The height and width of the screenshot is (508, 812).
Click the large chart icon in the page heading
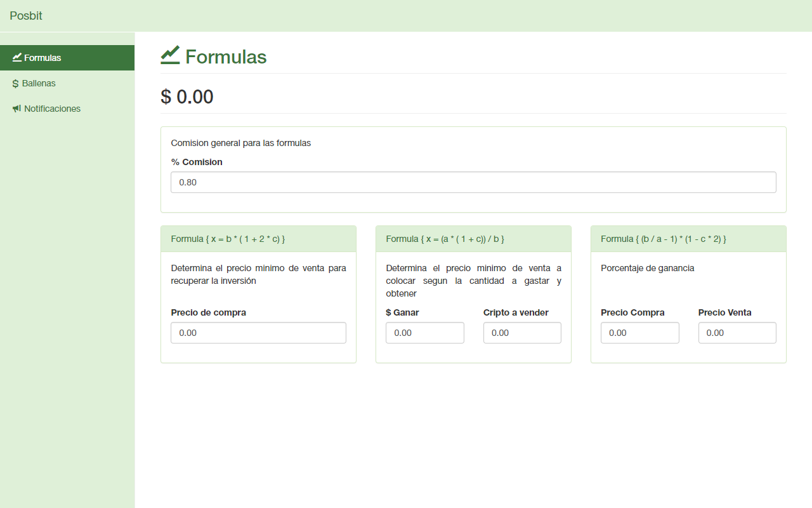[x=170, y=56]
